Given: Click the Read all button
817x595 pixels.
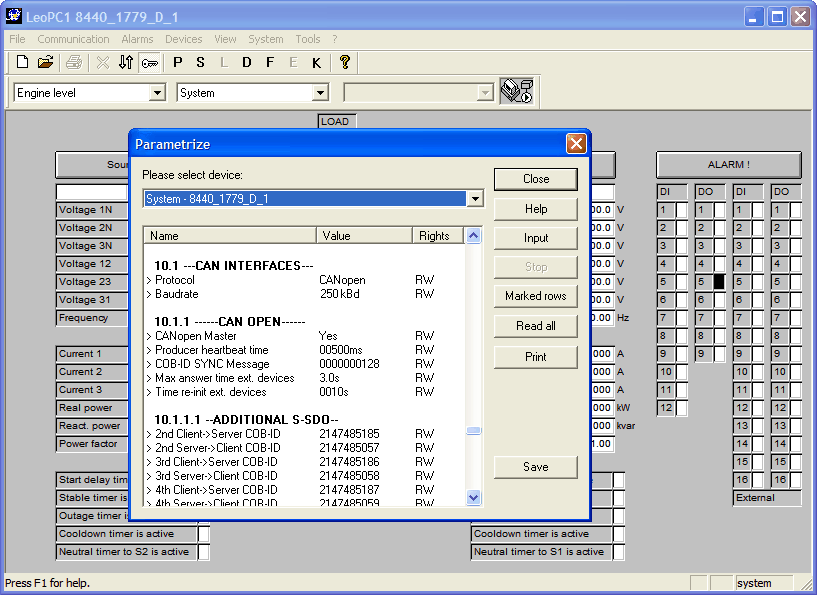Looking at the screenshot, I should (x=536, y=326).
